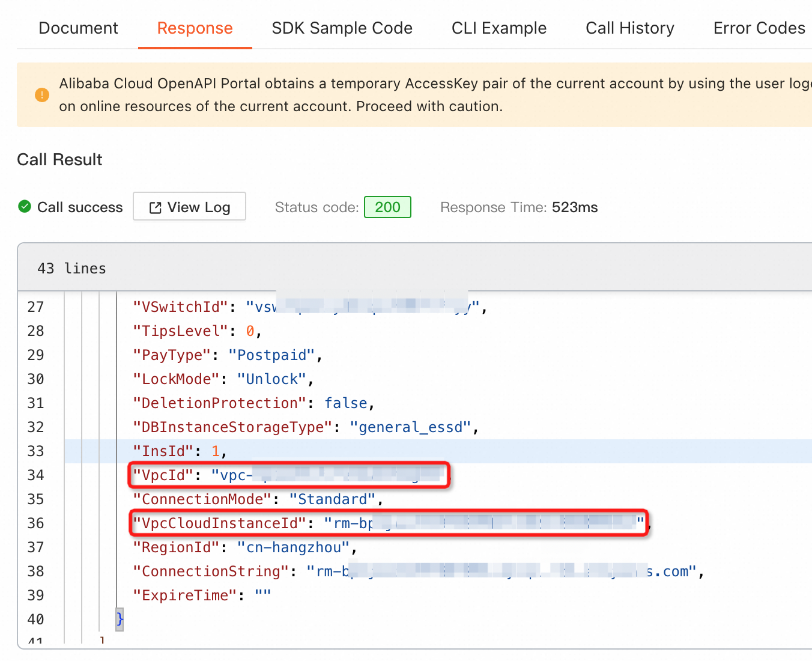Open the Error Codes tab

[x=759, y=28]
